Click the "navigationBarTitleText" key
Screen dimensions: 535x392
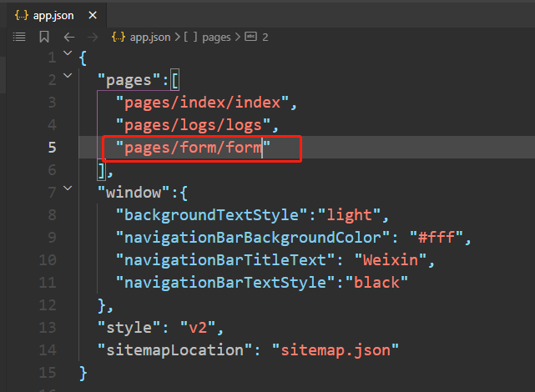point(225,260)
